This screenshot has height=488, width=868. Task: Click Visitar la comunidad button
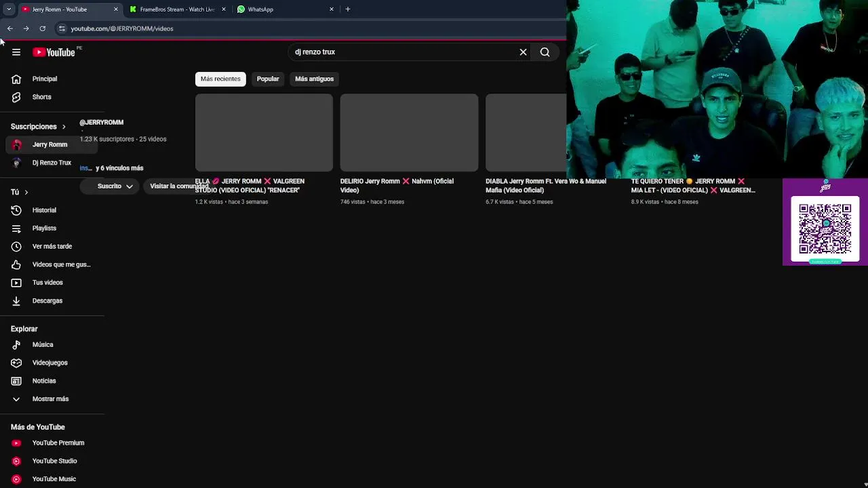coord(178,186)
